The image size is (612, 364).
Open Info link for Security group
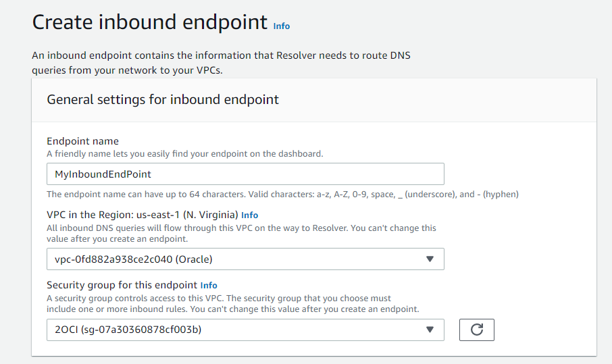click(x=209, y=285)
